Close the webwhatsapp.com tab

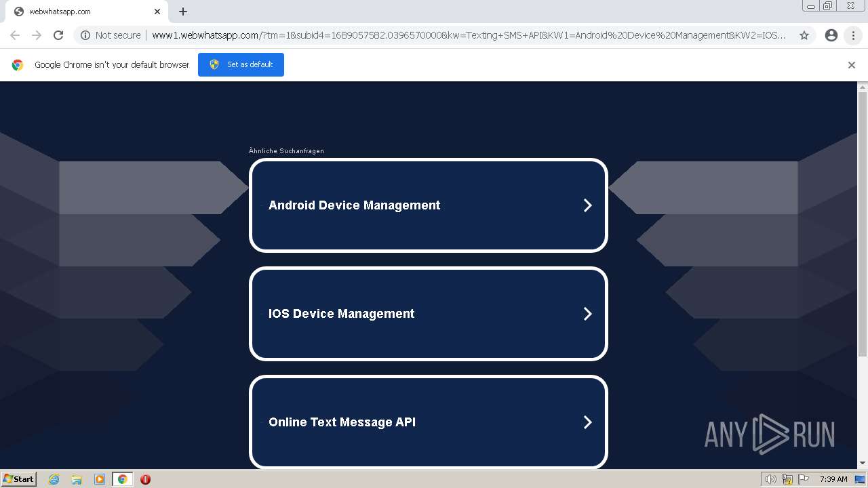[x=157, y=12]
